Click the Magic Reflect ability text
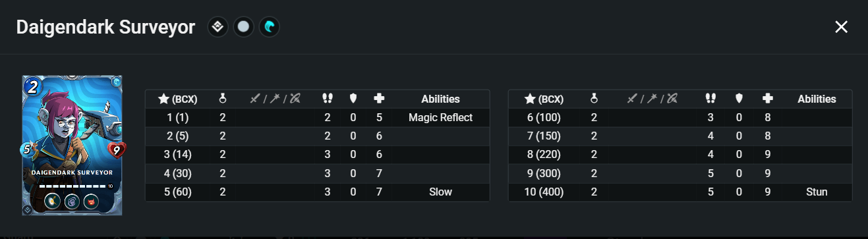The width and height of the screenshot is (868, 239). [440, 118]
